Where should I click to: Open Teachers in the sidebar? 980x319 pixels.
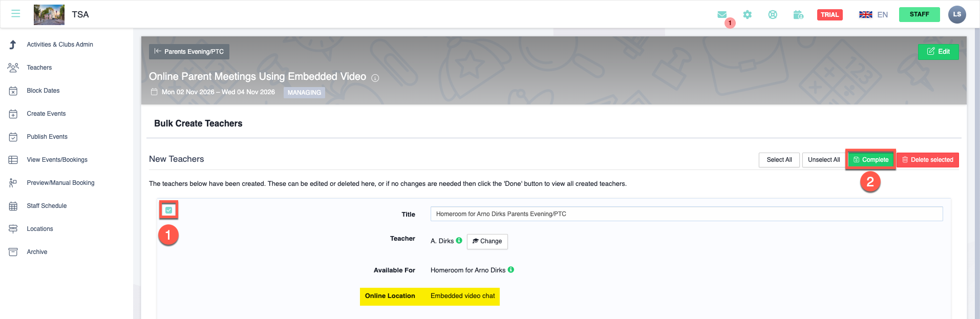point(39,68)
